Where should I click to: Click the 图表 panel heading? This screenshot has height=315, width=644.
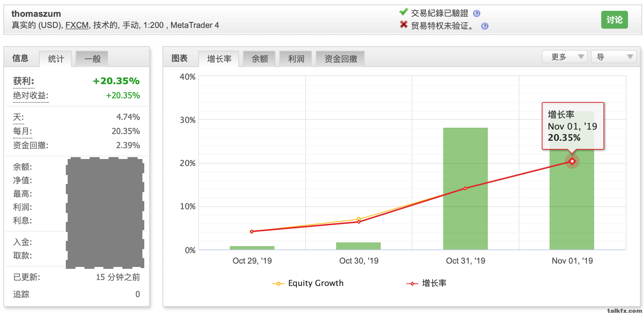pyautogui.click(x=179, y=58)
